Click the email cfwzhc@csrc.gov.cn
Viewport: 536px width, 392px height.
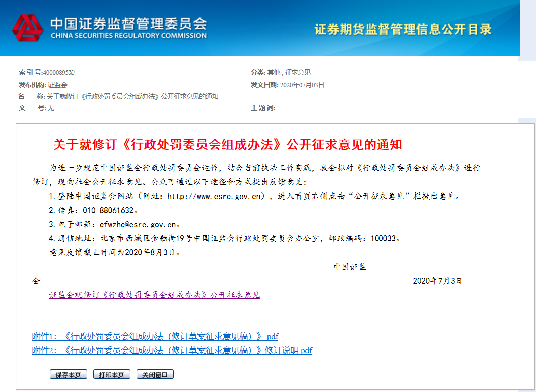click(x=138, y=224)
